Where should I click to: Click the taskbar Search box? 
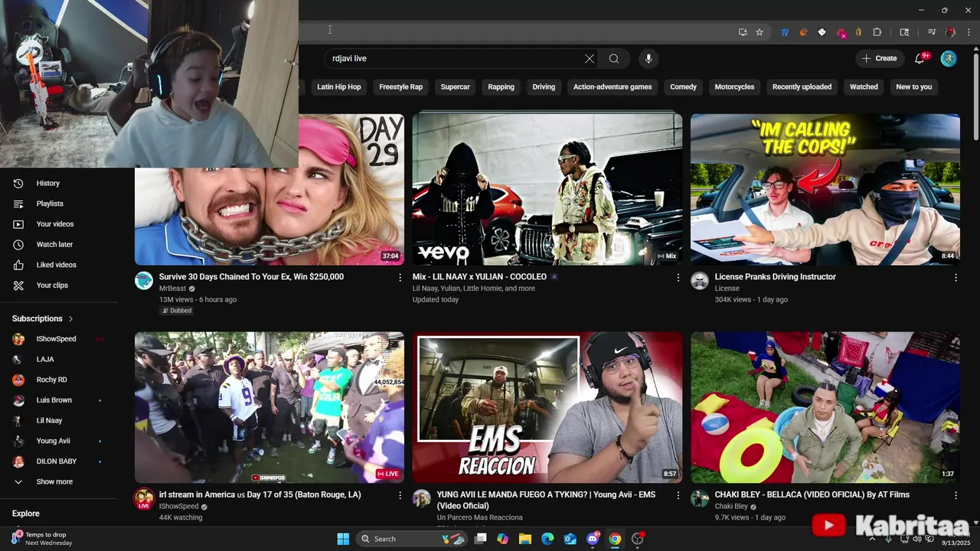[x=413, y=539]
